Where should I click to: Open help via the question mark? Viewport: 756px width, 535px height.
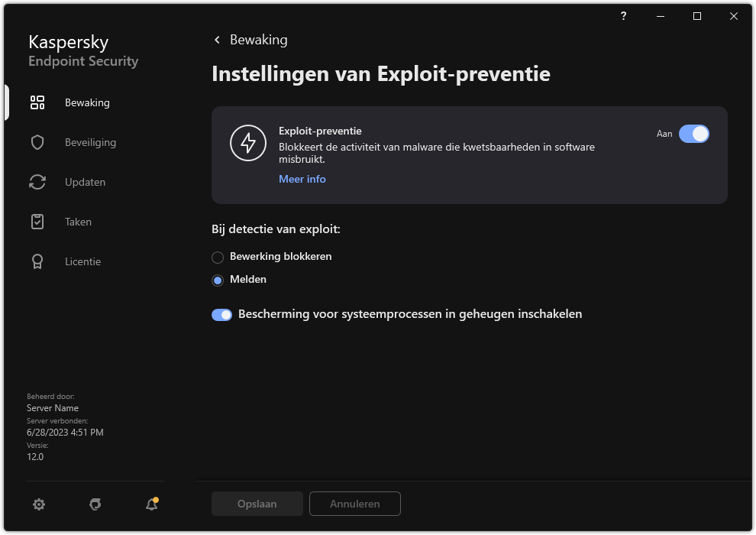coord(622,16)
